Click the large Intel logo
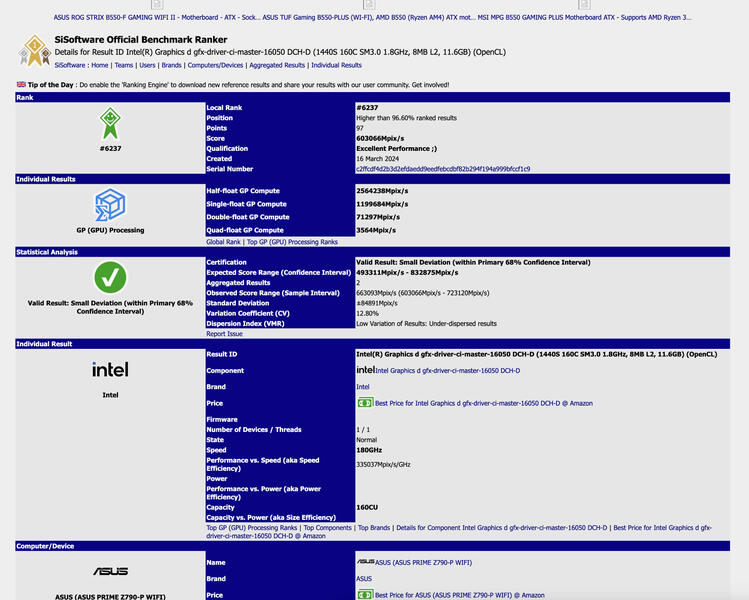749x600 pixels. tap(110, 369)
